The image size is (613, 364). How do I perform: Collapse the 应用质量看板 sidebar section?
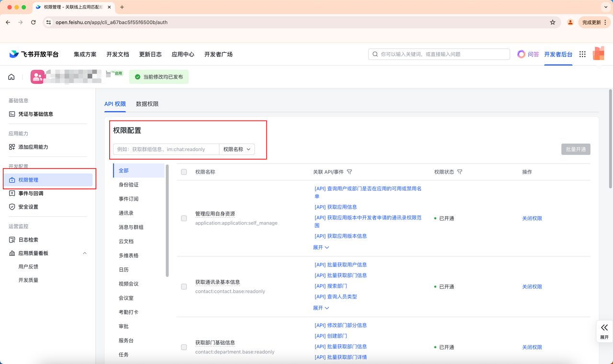(85, 253)
